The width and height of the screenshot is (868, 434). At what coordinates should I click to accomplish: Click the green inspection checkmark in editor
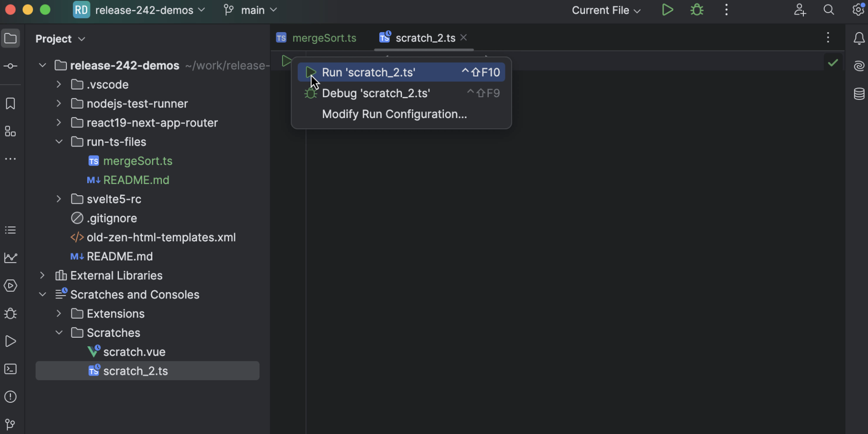click(833, 63)
